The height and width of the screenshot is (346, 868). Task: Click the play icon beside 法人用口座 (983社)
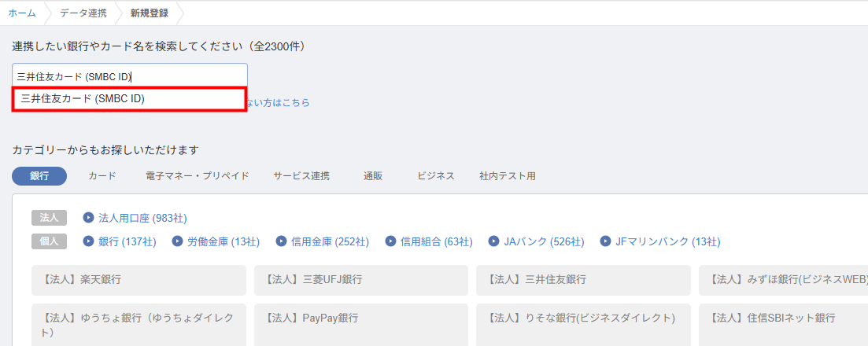coord(88,218)
